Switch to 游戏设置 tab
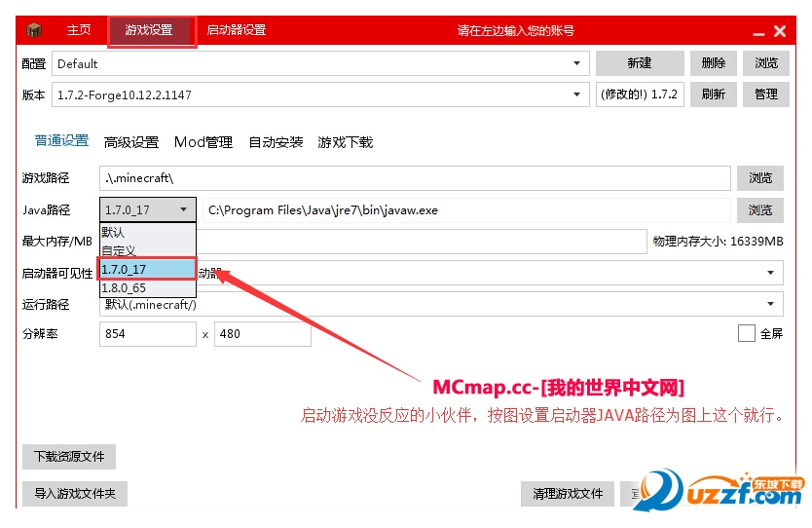Screen dimensions: 812x528 (149, 30)
